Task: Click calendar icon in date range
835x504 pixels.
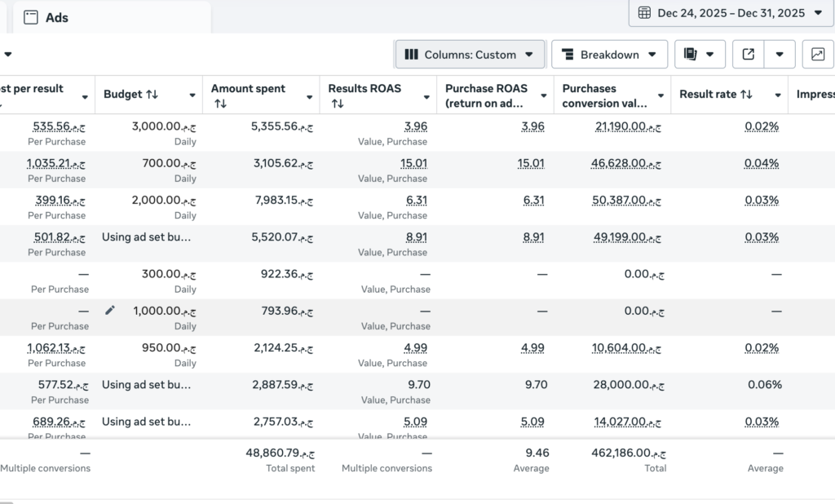Action: click(x=644, y=13)
